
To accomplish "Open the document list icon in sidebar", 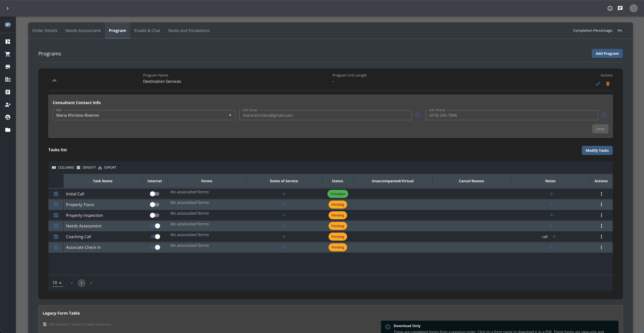I will click(8, 92).
